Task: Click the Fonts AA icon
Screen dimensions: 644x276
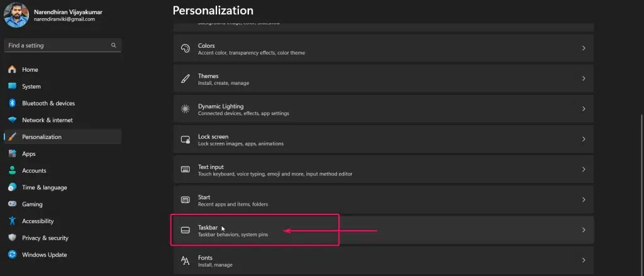Action: point(186,260)
